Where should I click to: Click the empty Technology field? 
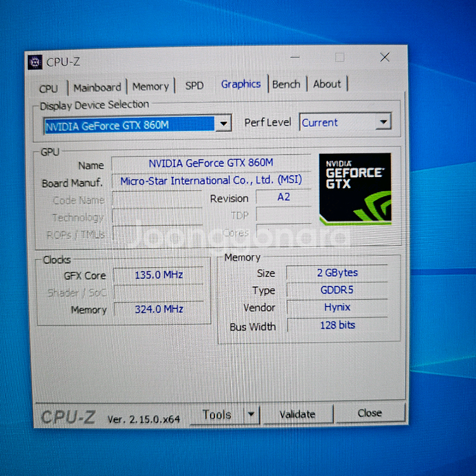point(157,217)
